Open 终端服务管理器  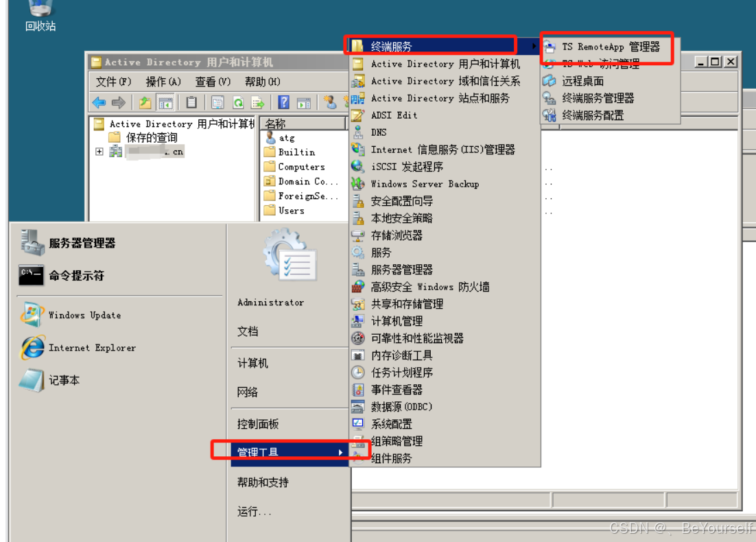point(611,98)
